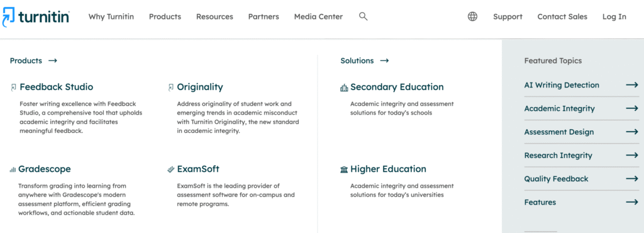This screenshot has height=233, width=644.
Task: Click the arrow beside Research Integrity
Action: pyautogui.click(x=632, y=156)
